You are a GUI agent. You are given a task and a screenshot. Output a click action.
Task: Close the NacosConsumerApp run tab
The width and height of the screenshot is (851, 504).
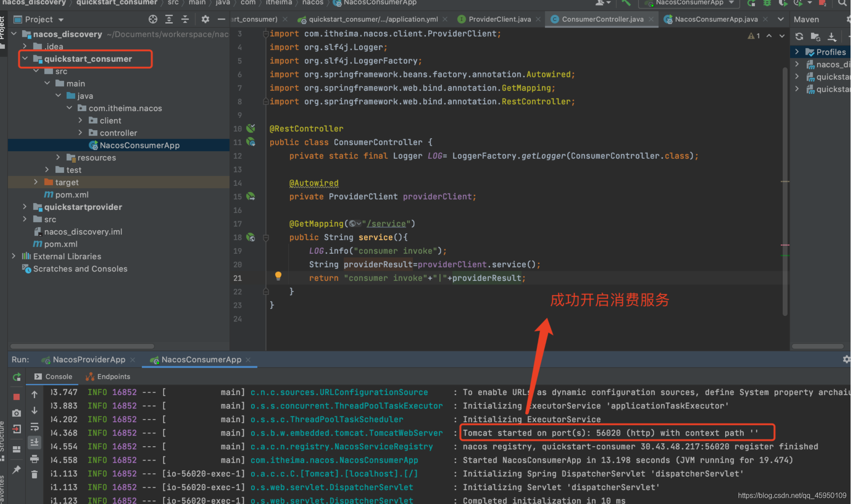pos(248,360)
